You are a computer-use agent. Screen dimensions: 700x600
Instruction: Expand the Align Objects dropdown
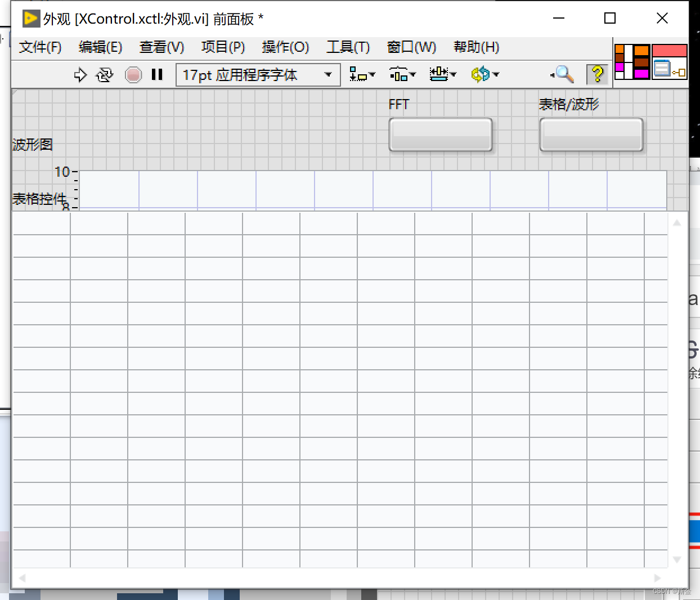click(362, 74)
